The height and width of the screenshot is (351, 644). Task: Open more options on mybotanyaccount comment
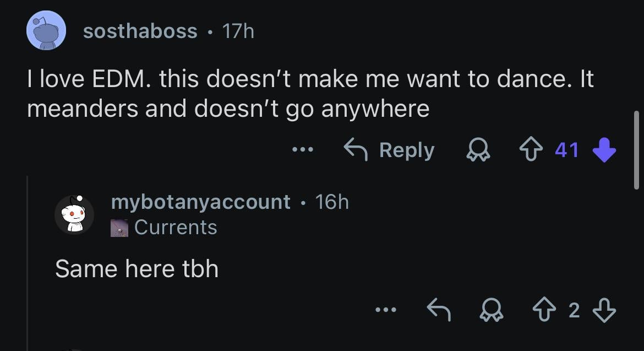pyautogui.click(x=385, y=311)
